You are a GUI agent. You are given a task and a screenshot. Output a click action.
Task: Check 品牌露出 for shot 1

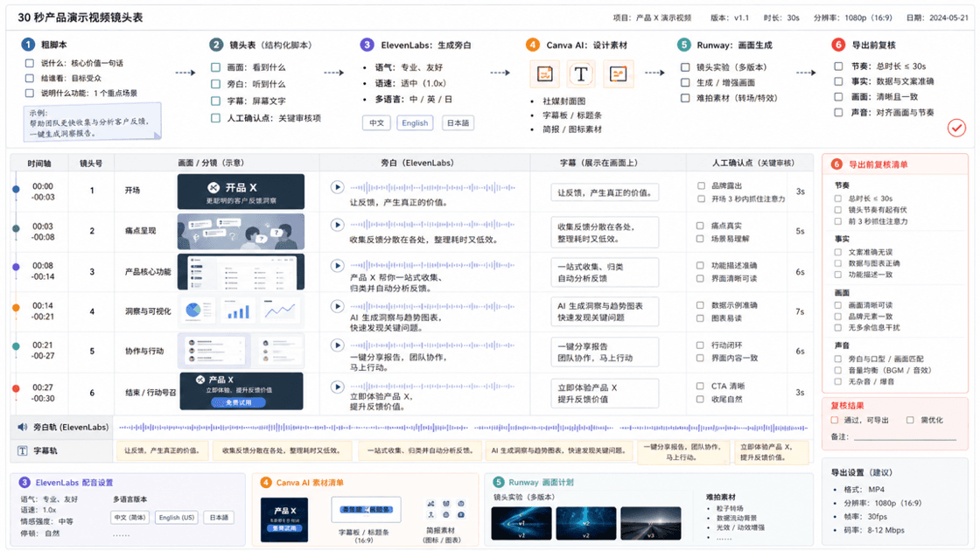pyautogui.click(x=701, y=185)
